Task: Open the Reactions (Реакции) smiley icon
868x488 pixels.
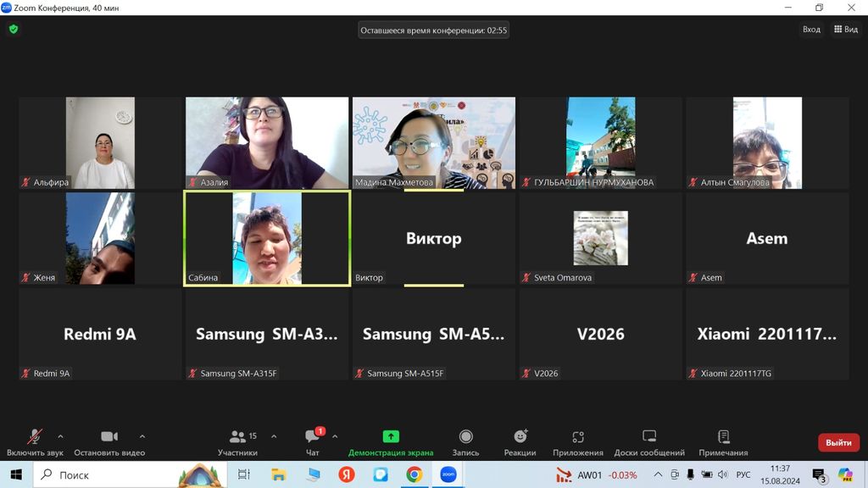Action: point(520,437)
